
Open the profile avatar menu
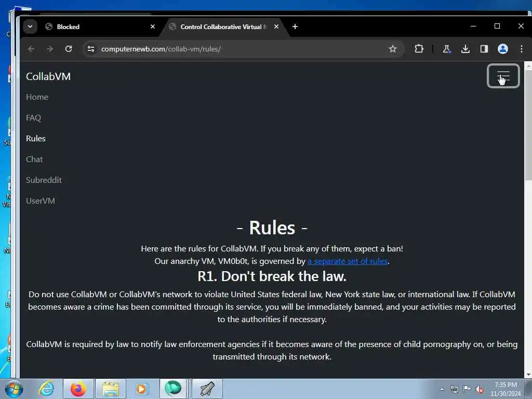[503, 49]
